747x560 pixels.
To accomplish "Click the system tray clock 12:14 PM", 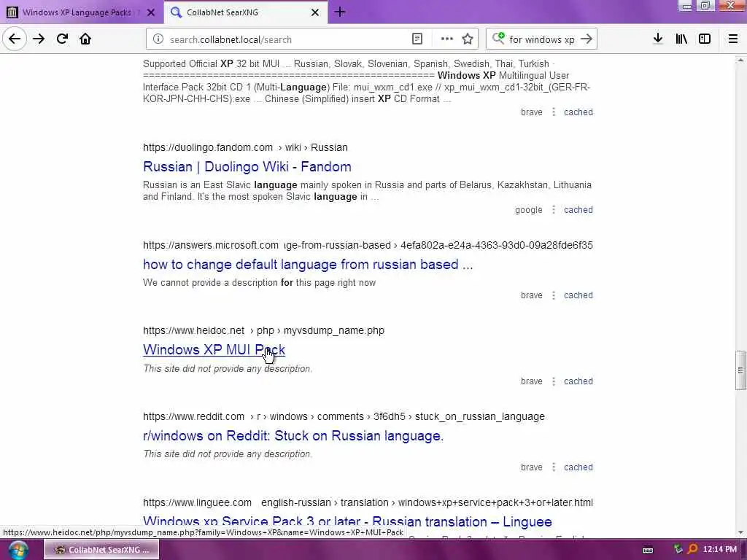I will pos(719,550).
